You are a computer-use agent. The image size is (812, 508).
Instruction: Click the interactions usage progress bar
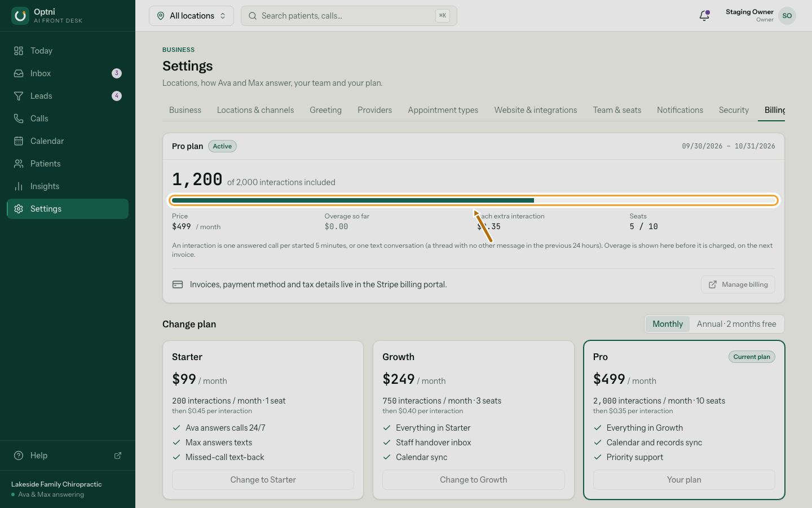pyautogui.click(x=474, y=200)
